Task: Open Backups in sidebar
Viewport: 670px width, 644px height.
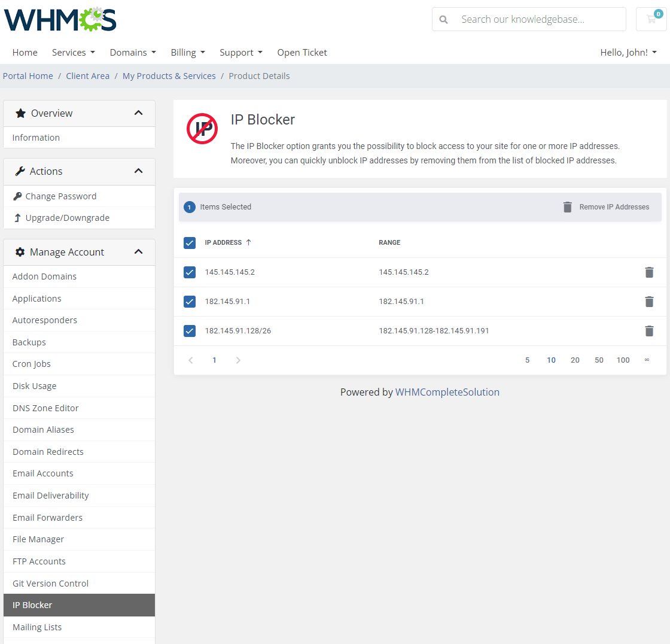Action: click(x=79, y=342)
